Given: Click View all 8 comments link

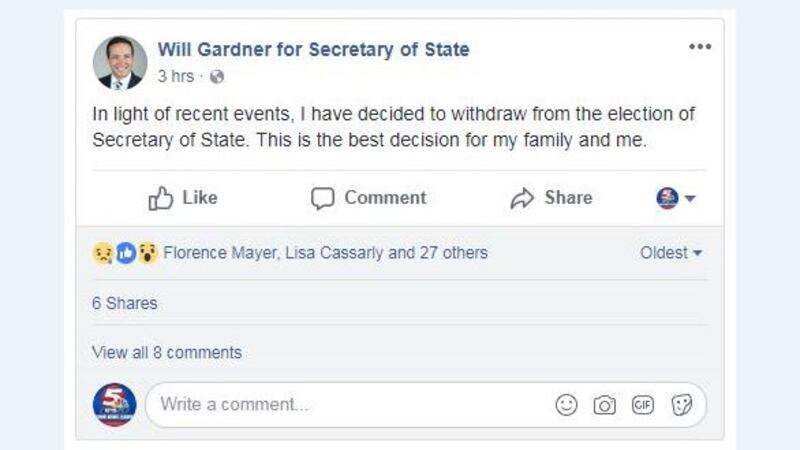Looking at the screenshot, I should tap(167, 352).
